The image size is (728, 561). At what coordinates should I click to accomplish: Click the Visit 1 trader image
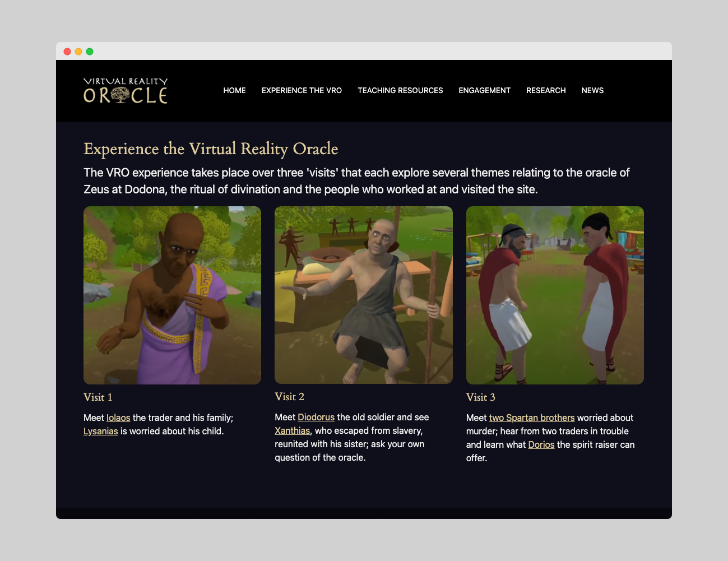(172, 295)
